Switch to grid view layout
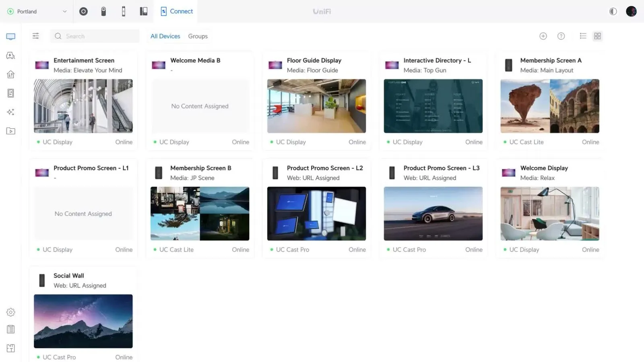This screenshot has width=644, height=362. pos(597,36)
